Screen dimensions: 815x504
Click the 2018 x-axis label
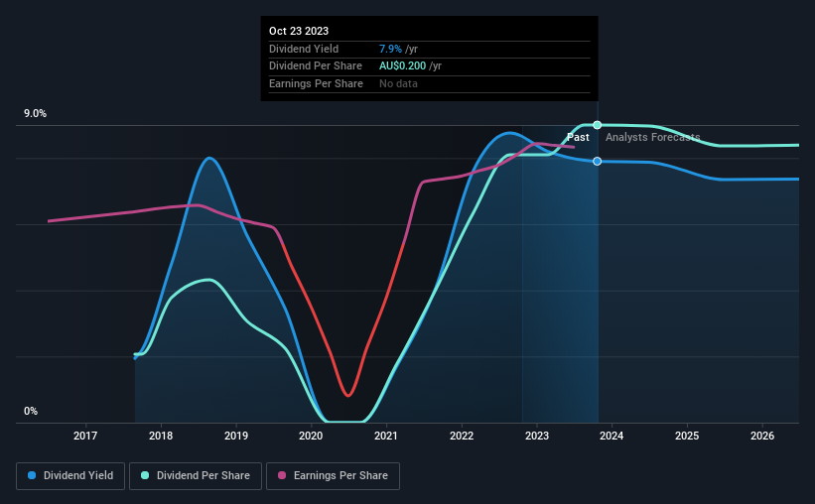161,436
